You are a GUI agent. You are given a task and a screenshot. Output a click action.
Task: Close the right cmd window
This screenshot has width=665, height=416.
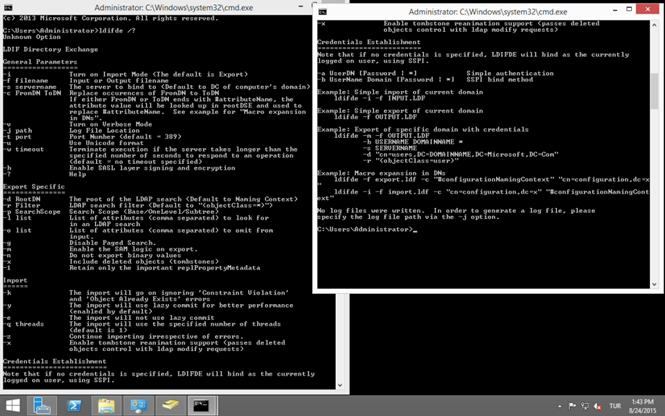coord(648,9)
